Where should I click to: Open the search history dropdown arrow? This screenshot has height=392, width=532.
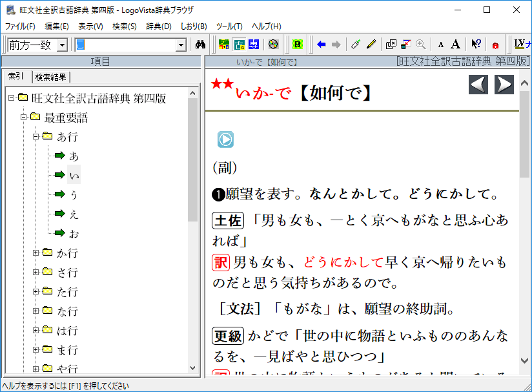point(181,45)
